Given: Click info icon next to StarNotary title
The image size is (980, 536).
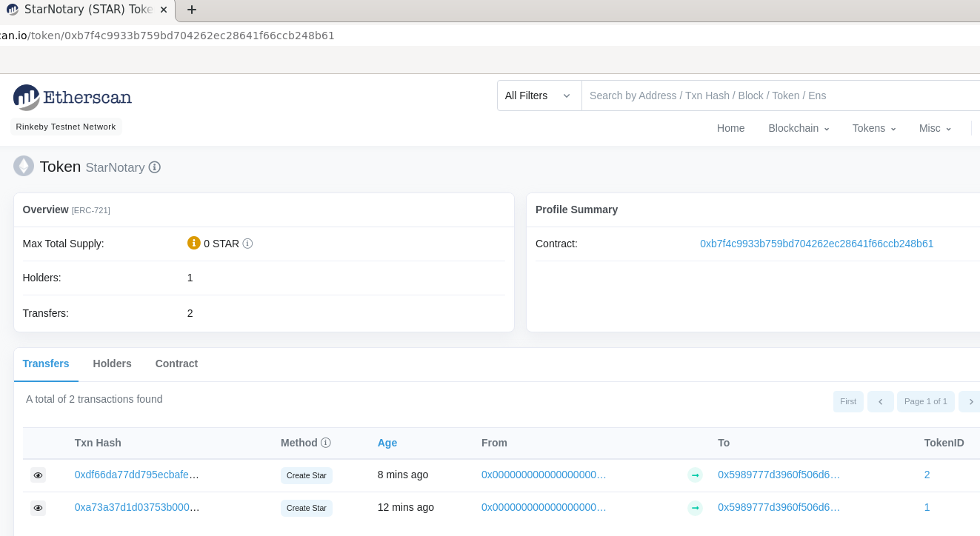Looking at the screenshot, I should pyautogui.click(x=154, y=167).
